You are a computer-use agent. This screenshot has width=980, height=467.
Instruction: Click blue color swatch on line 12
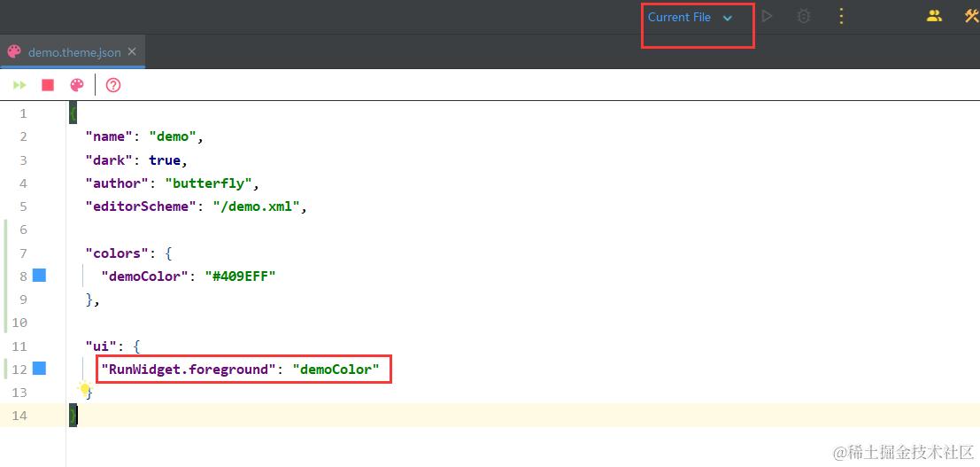coord(39,369)
